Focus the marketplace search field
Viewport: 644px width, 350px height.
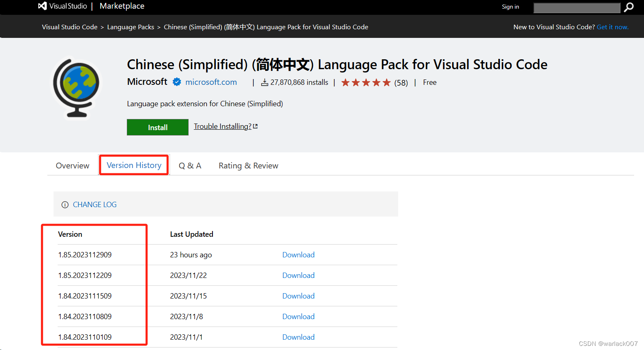(576, 7)
